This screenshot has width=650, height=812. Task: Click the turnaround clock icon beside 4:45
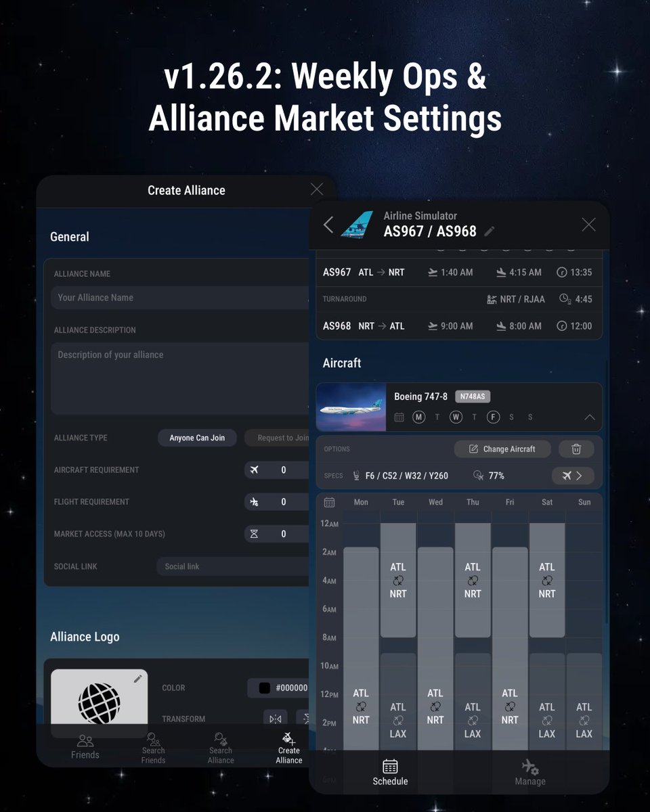coord(565,299)
